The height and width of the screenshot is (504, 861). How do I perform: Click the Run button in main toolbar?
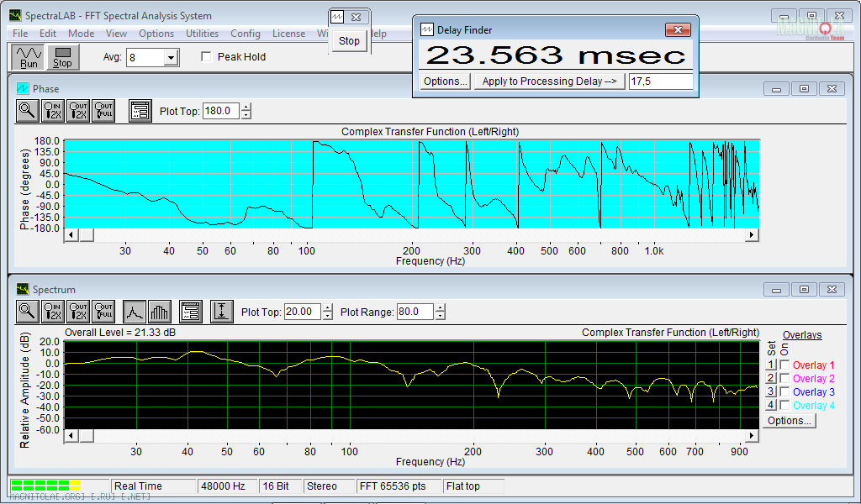(29, 56)
